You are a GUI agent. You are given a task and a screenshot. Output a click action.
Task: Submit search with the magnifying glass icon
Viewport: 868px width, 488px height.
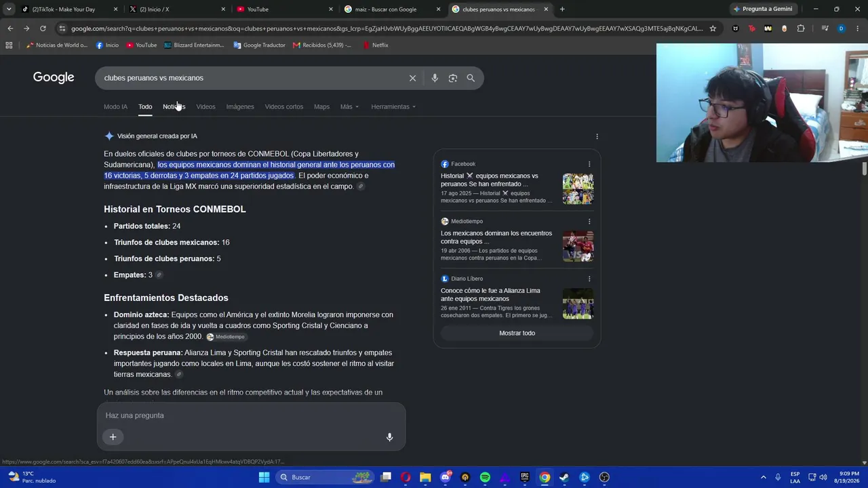(471, 78)
